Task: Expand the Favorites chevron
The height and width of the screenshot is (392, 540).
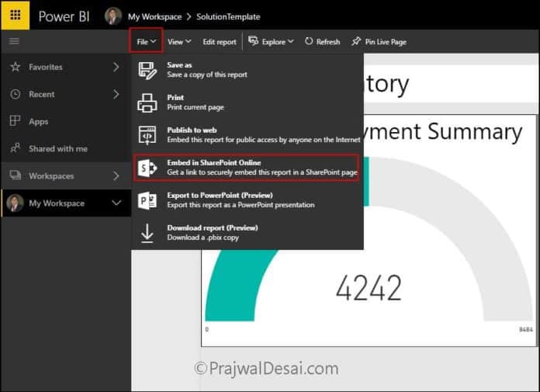Action: pyautogui.click(x=116, y=67)
